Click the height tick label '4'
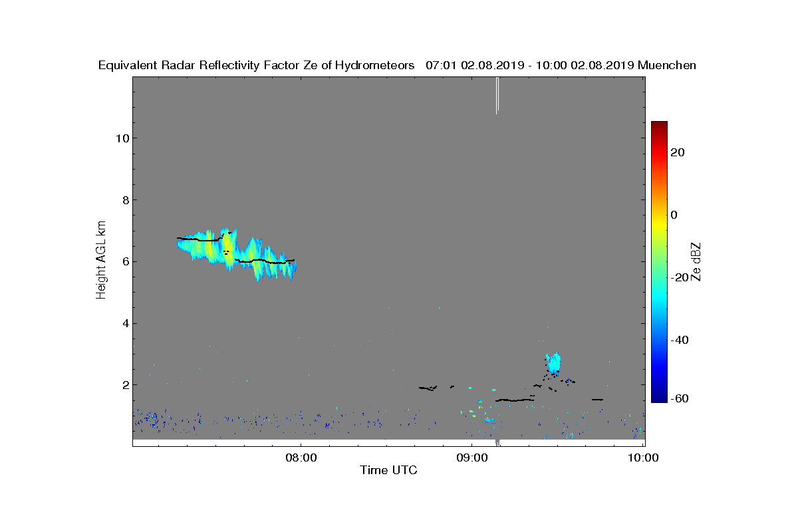The width and height of the screenshot is (798, 532). click(x=125, y=323)
